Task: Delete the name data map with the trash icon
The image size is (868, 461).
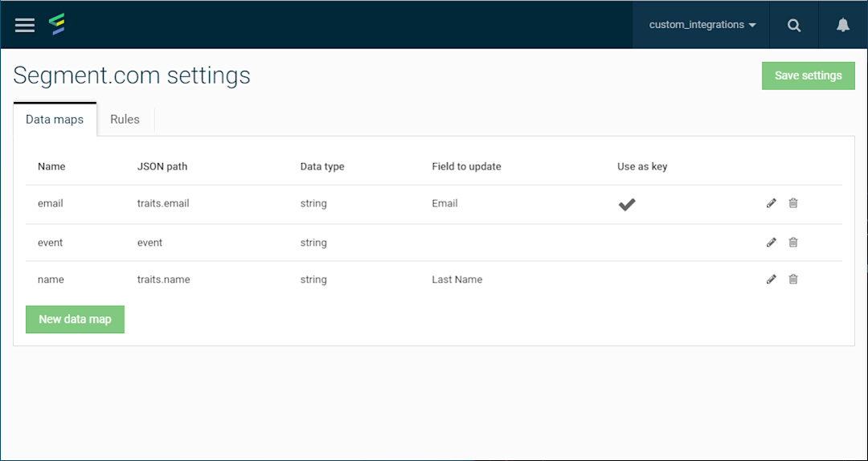Action: (x=793, y=279)
